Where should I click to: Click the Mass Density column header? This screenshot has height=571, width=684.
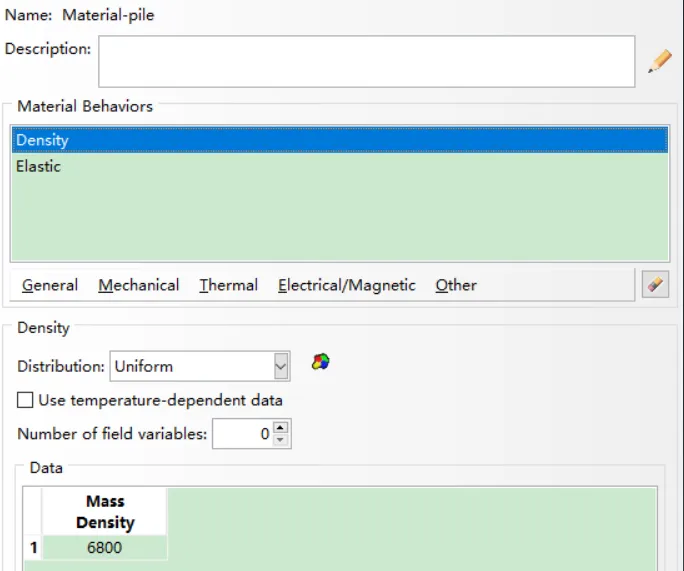(105, 512)
